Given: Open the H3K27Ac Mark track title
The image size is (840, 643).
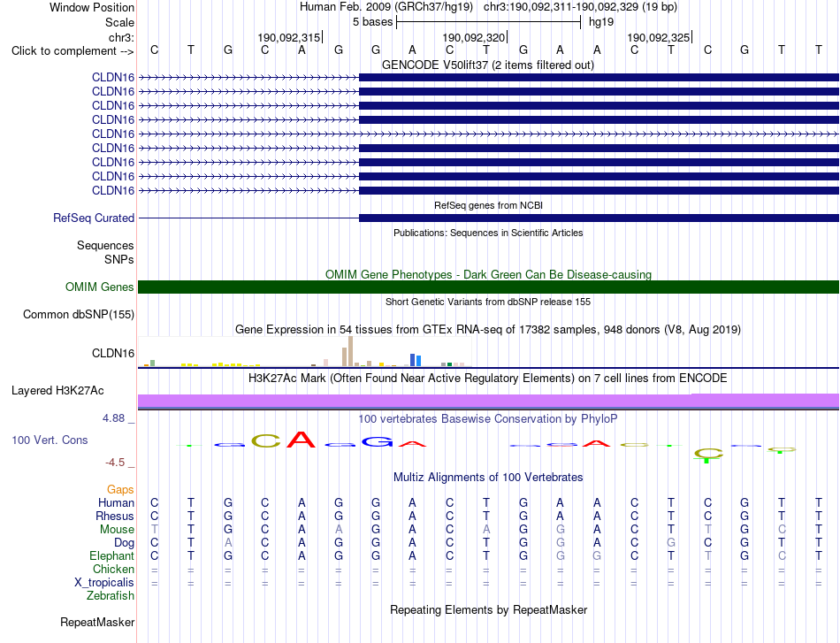Looking at the screenshot, I should tap(488, 379).
